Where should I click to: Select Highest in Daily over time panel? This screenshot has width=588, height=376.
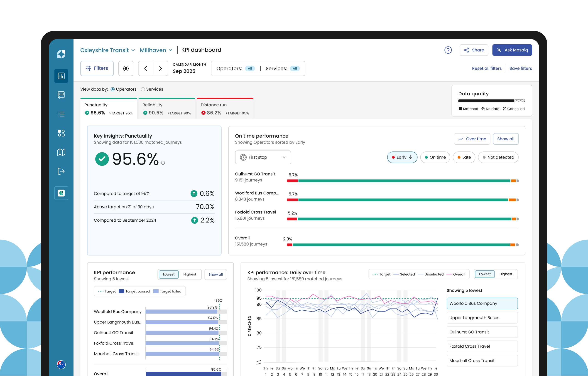click(506, 274)
